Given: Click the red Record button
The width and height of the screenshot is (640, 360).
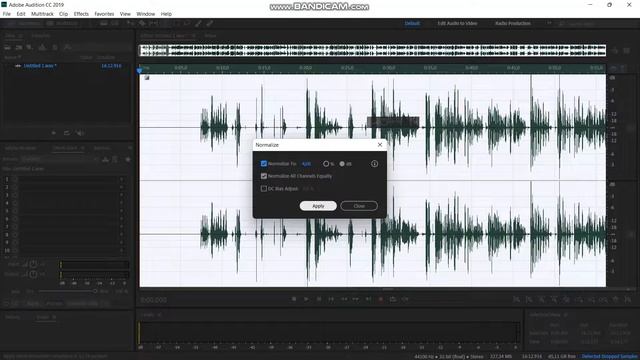Looking at the screenshot, I should [x=381, y=299].
